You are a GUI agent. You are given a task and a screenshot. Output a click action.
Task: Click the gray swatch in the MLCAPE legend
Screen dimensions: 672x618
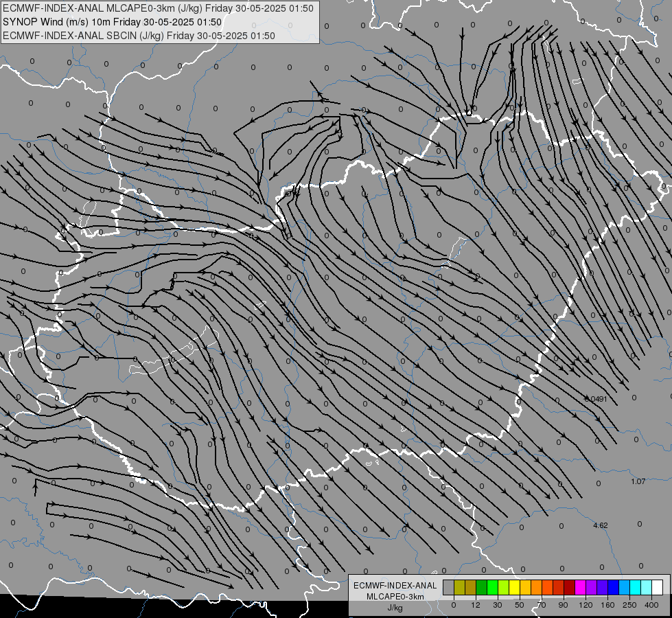tap(449, 587)
